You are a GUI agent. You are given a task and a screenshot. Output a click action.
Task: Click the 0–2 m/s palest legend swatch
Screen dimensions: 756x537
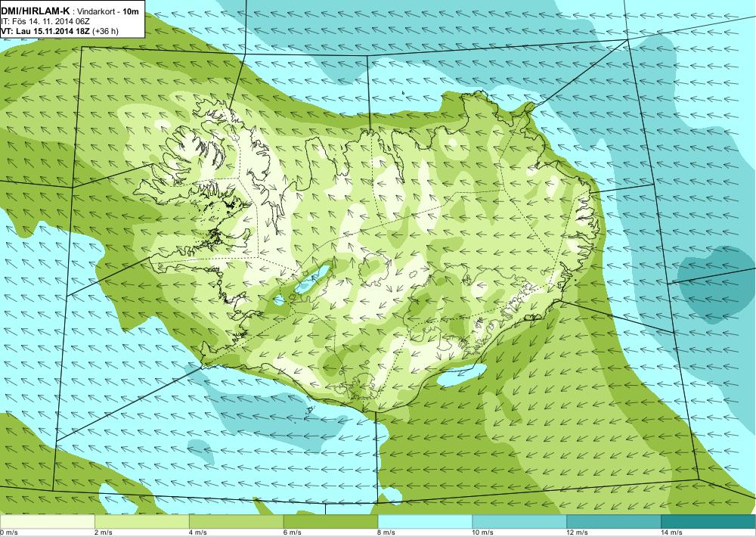point(47,522)
